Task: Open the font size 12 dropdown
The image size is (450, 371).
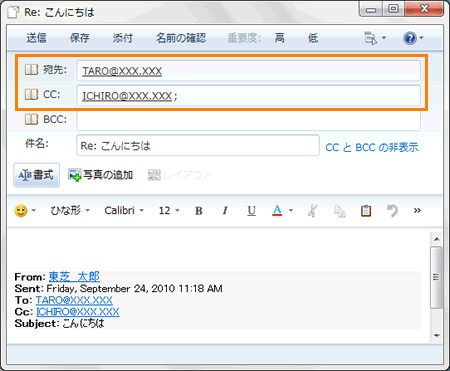Action: point(169,210)
